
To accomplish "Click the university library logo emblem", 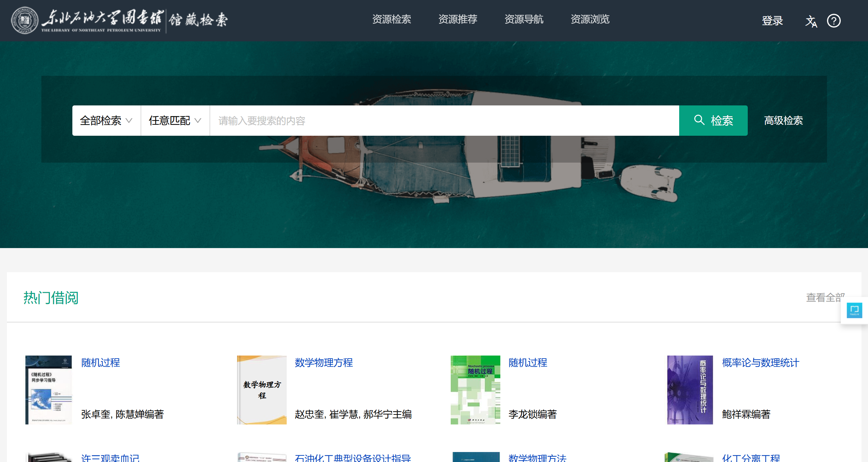I will point(24,20).
